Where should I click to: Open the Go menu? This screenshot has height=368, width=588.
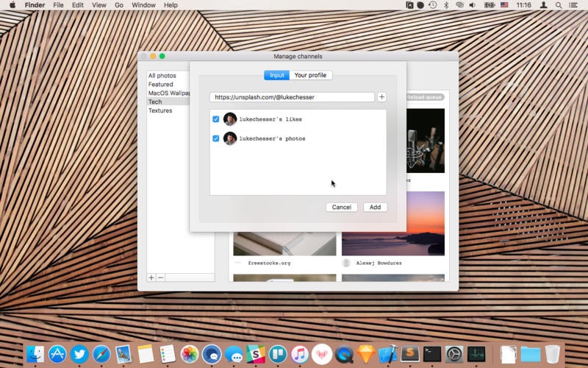pyautogui.click(x=119, y=5)
